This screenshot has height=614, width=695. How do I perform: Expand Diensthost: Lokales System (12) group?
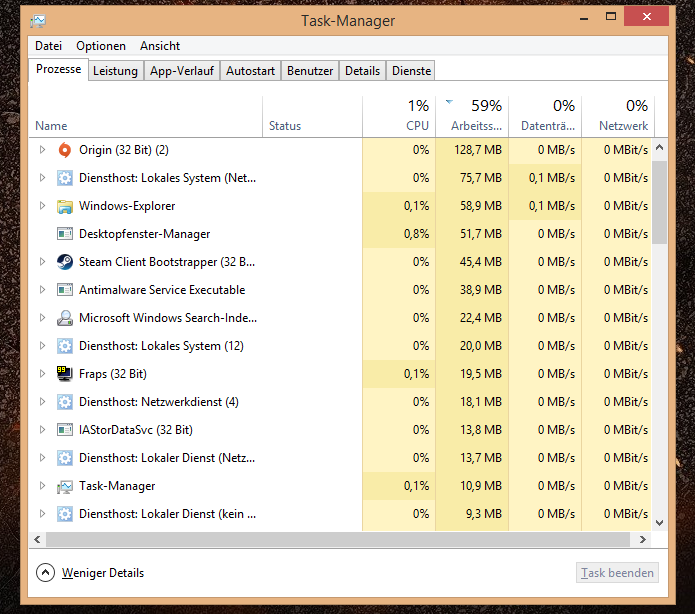pos(43,345)
